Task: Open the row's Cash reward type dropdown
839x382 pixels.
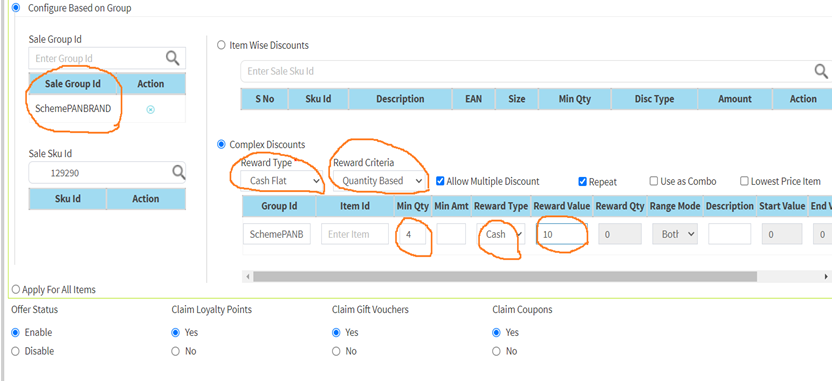Action: pos(501,234)
